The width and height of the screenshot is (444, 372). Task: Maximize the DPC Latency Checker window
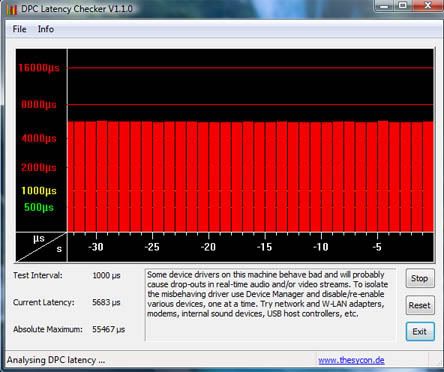(x=403, y=6)
